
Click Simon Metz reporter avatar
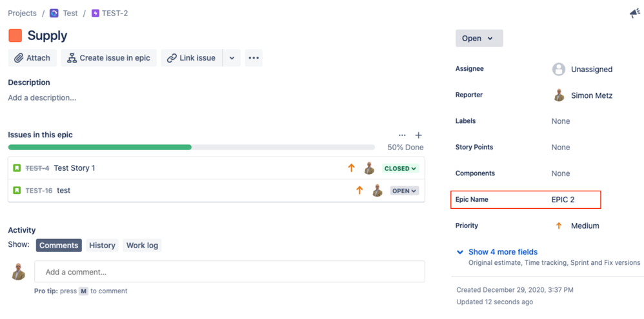(x=559, y=95)
